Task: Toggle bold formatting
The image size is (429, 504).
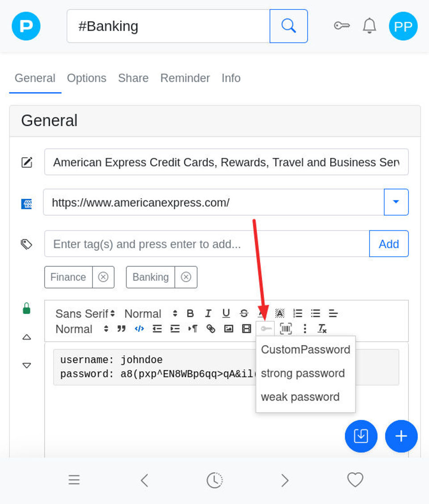Action: coord(190,313)
